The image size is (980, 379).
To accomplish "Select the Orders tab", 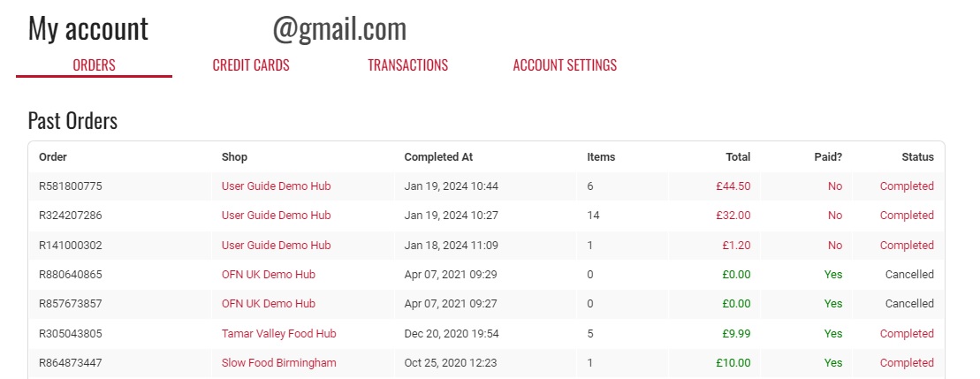I will click(94, 65).
